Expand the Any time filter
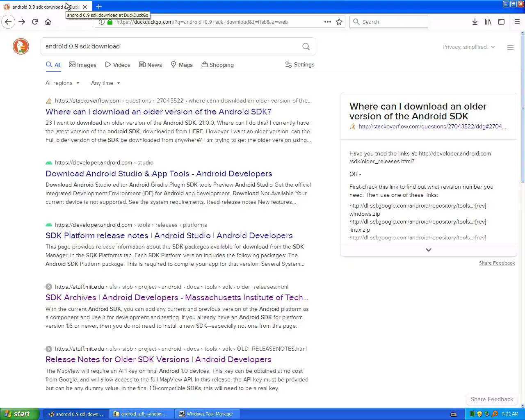Viewport: 525px width, 420px height. (x=105, y=83)
